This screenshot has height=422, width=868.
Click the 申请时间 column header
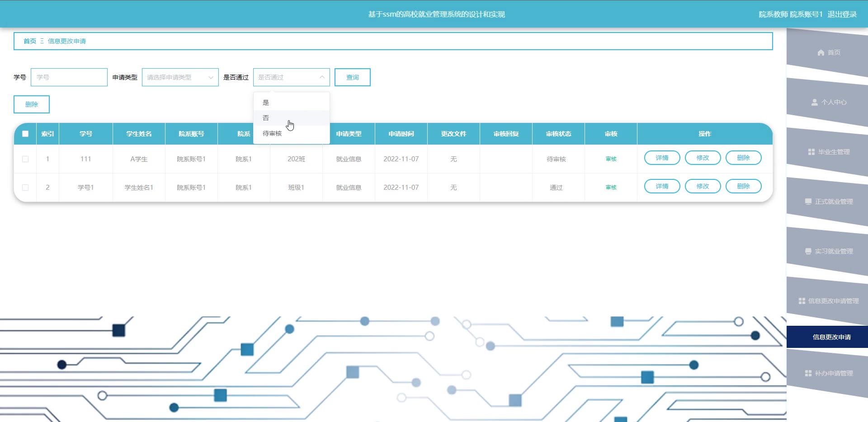coord(401,134)
